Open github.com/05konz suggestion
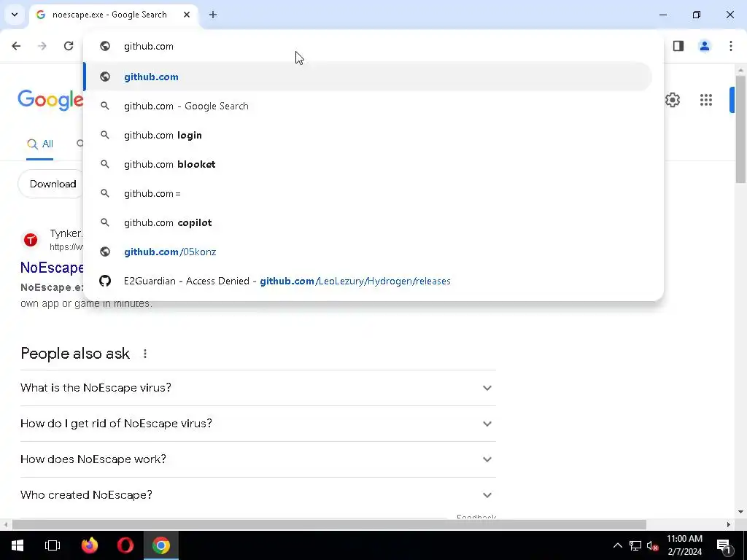 (x=368, y=252)
